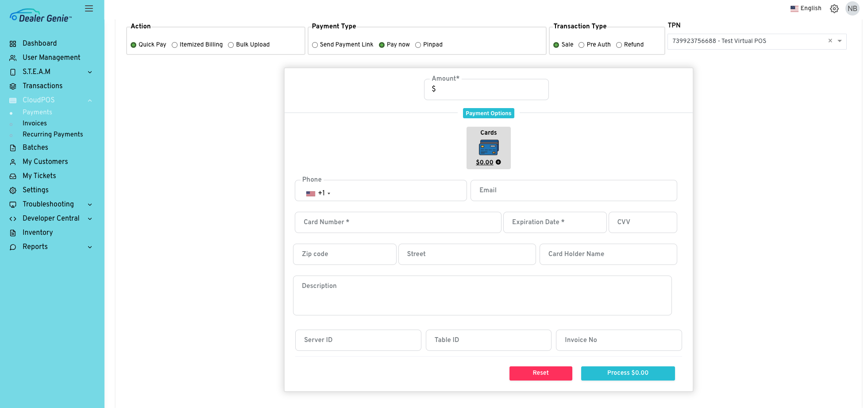This screenshot has height=408, width=868.
Task: Click the Amount input field
Action: tap(486, 89)
